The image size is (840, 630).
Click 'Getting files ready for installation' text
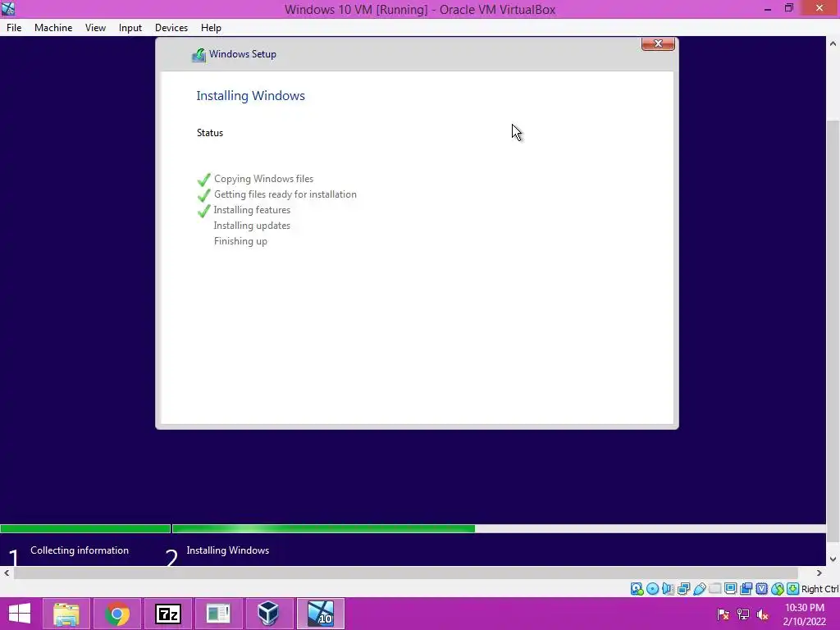click(x=285, y=194)
